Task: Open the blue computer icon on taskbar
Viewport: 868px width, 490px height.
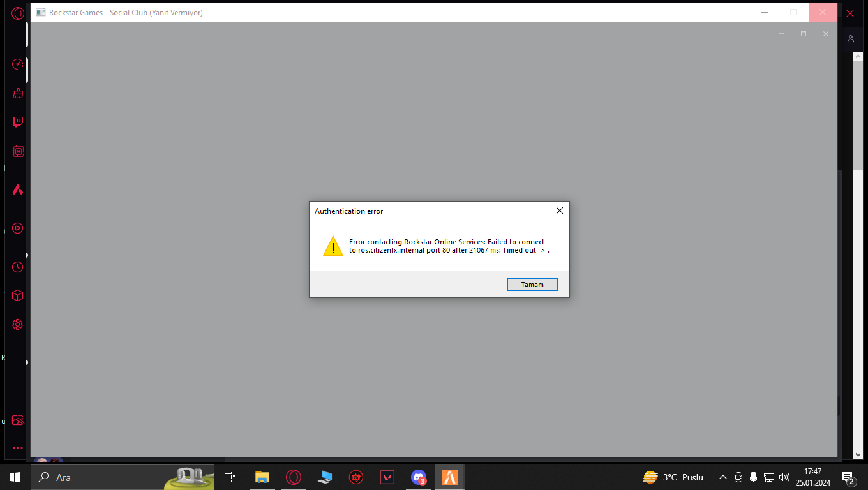Action: [325, 477]
